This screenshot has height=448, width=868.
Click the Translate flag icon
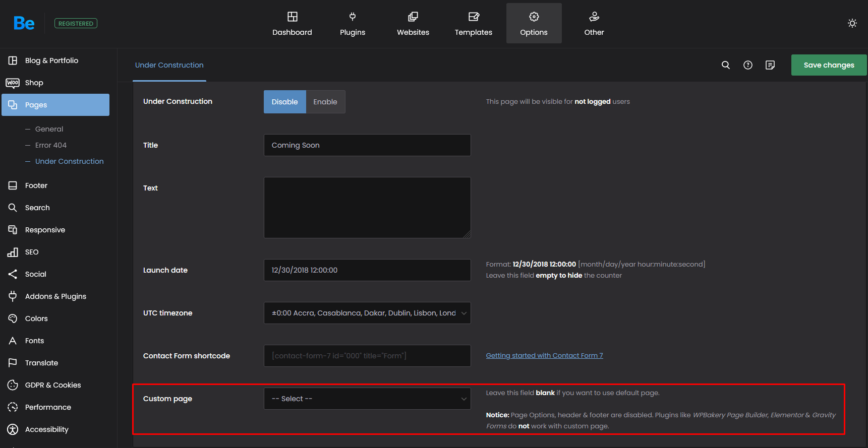click(13, 363)
